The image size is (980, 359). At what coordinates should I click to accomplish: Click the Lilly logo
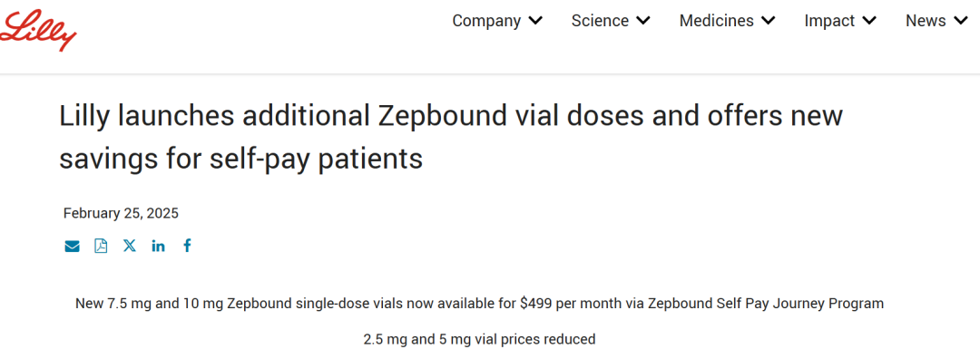pyautogui.click(x=37, y=30)
